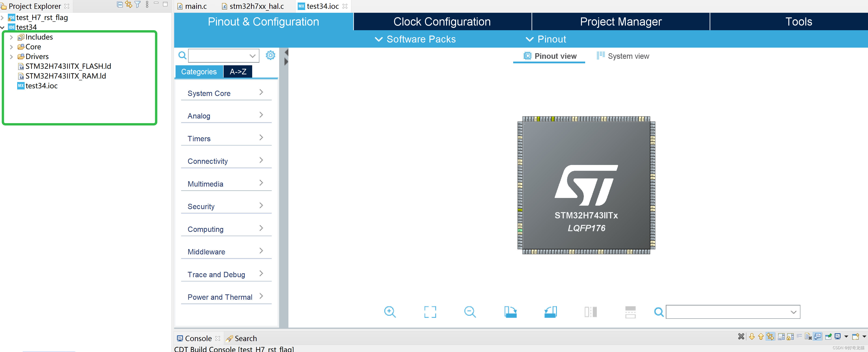This screenshot has width=868, height=352.
Task: Click the clear console document icon
Action: click(x=808, y=336)
